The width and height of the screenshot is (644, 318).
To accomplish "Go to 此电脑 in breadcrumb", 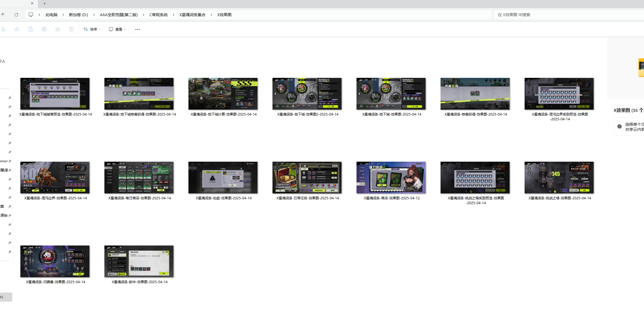I will pos(51,15).
